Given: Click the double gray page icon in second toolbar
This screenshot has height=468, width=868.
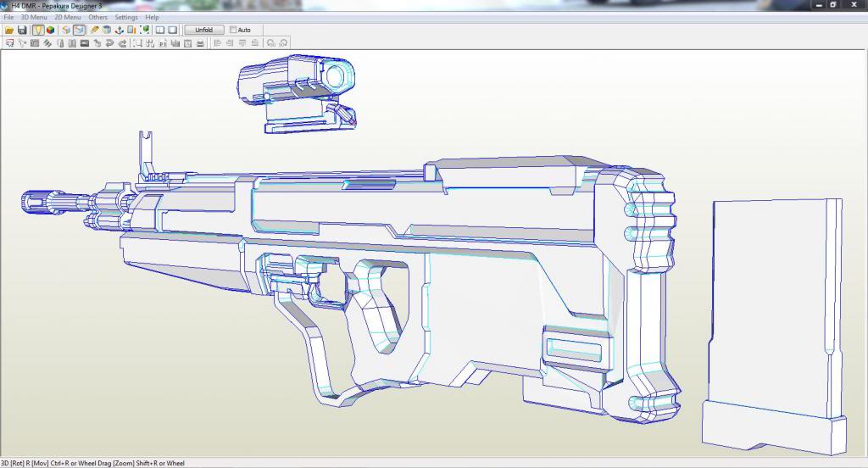Looking at the screenshot, I should pos(72,43).
